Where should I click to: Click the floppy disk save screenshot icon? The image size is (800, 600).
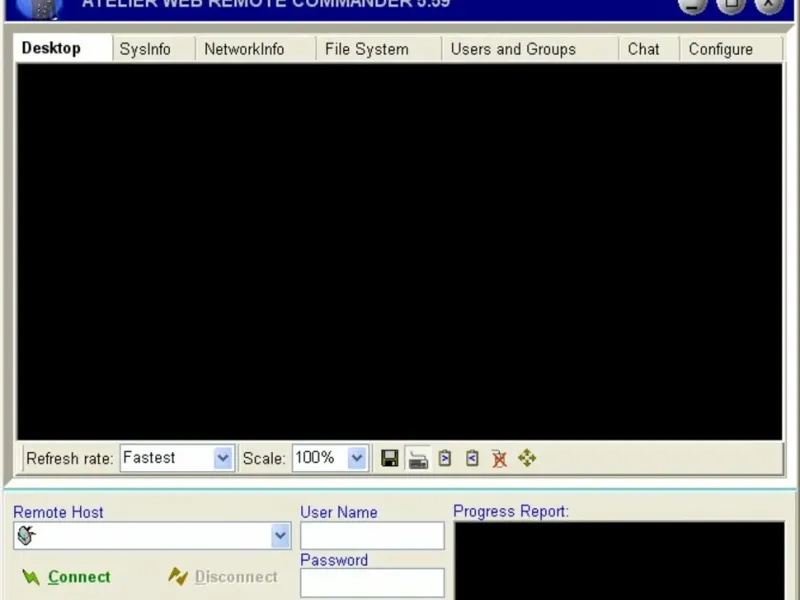click(389, 458)
